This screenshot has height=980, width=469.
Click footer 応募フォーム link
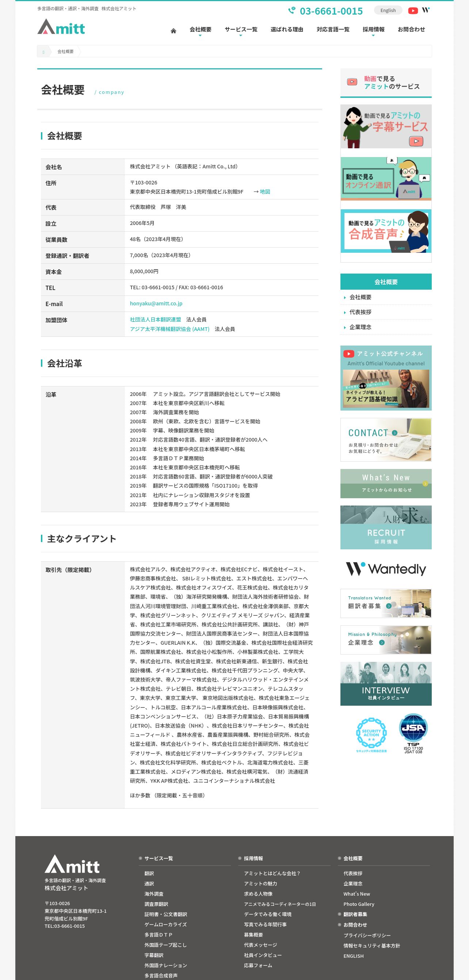coord(258,965)
